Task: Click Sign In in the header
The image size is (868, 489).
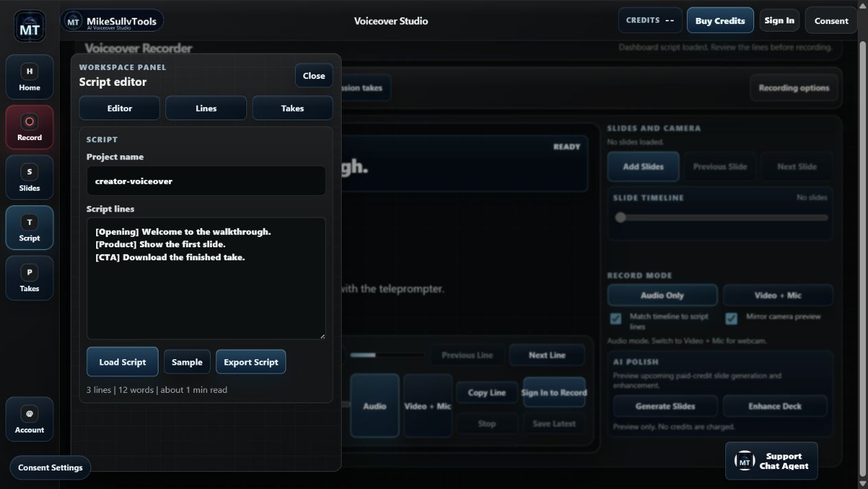Action: tap(779, 21)
